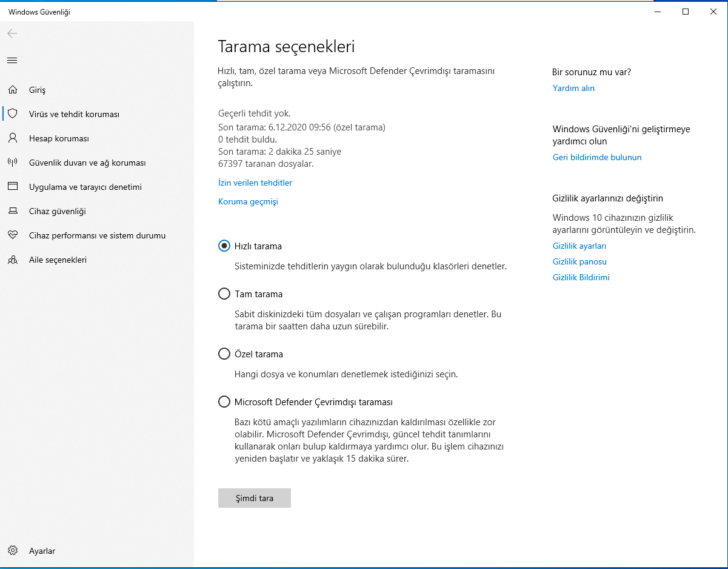This screenshot has height=569, width=728.
Task: Select the Hızlı tarama radio button
Action: tap(224, 246)
